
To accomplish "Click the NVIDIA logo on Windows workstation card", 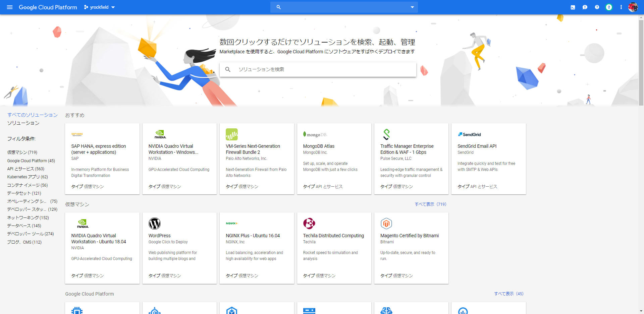I will 160,134.
